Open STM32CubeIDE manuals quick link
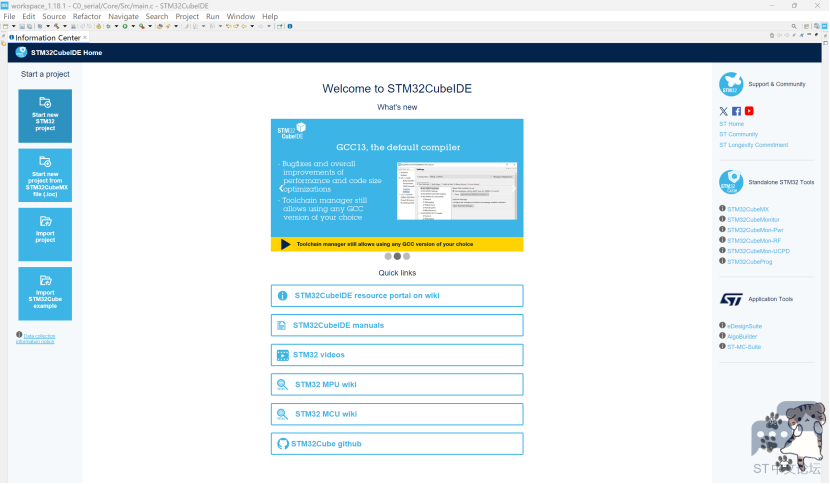 click(x=397, y=325)
